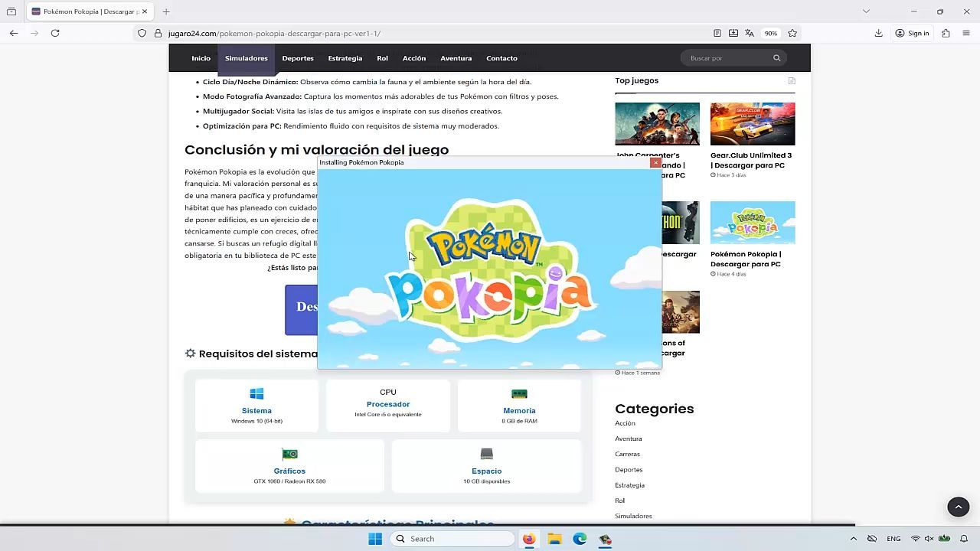Open the Aventura menu item
This screenshot has width=980, height=551.
456,58
